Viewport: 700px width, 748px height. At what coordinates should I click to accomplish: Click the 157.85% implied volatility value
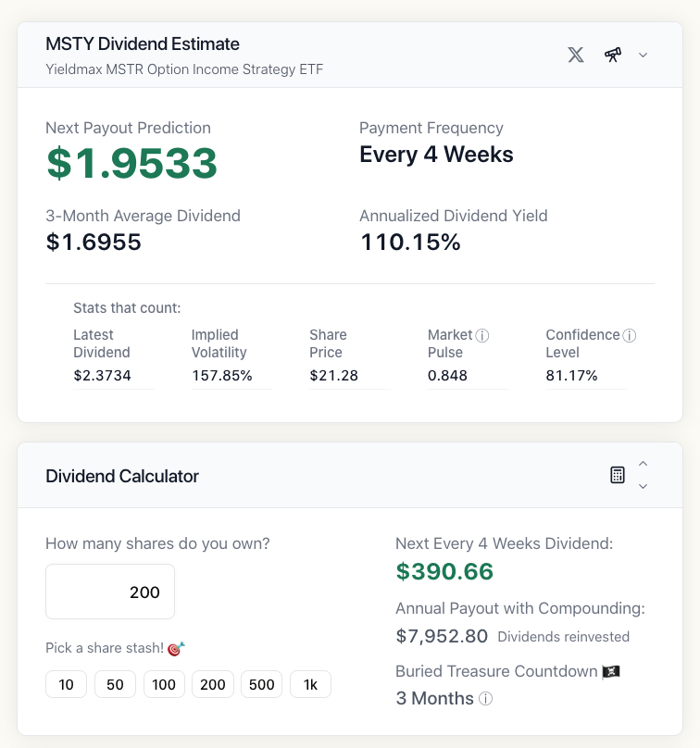click(x=222, y=376)
